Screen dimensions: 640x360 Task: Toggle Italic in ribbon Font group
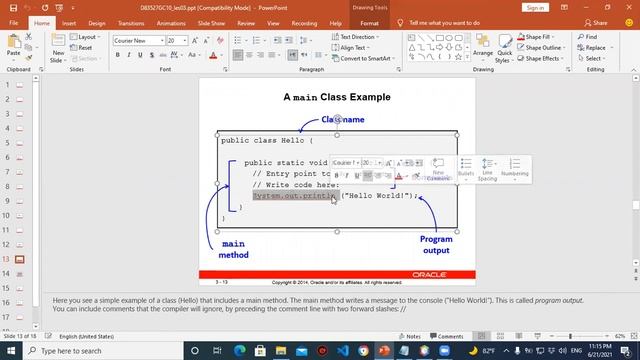coord(129,55)
